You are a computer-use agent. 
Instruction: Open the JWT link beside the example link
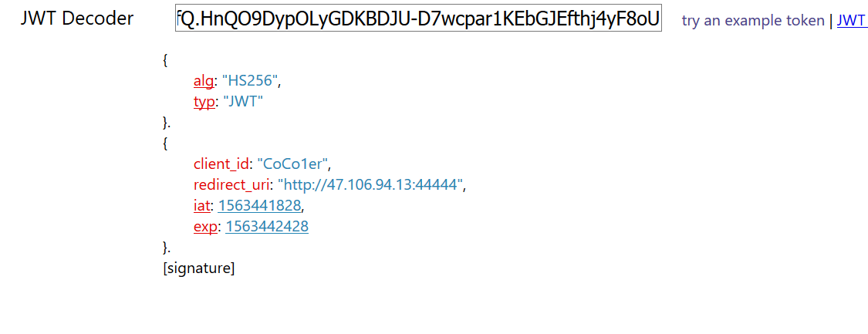[x=851, y=21]
